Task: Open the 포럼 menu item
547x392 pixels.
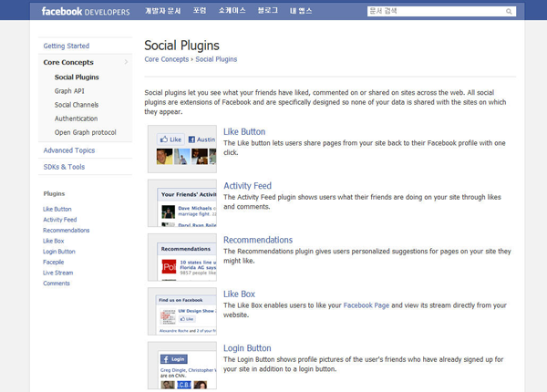Action: (x=200, y=11)
